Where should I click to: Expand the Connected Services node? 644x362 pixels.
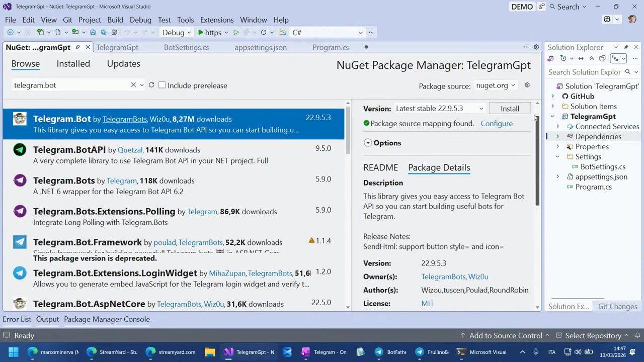tap(557, 126)
